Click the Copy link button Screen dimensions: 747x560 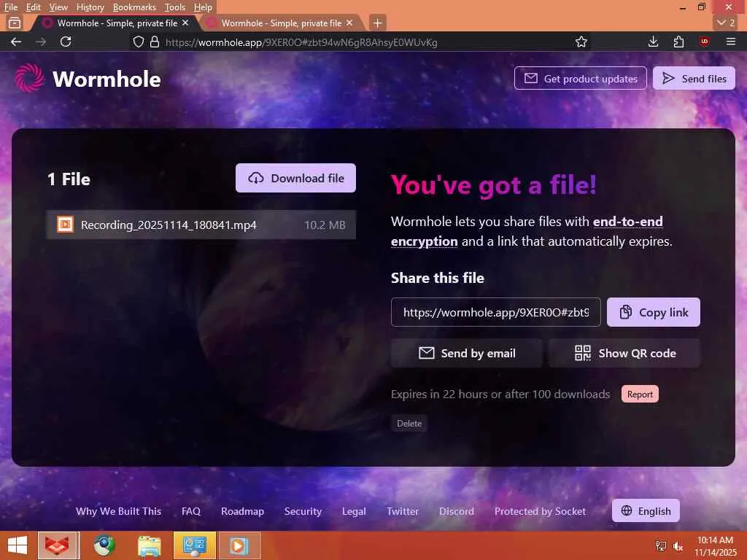tap(653, 312)
